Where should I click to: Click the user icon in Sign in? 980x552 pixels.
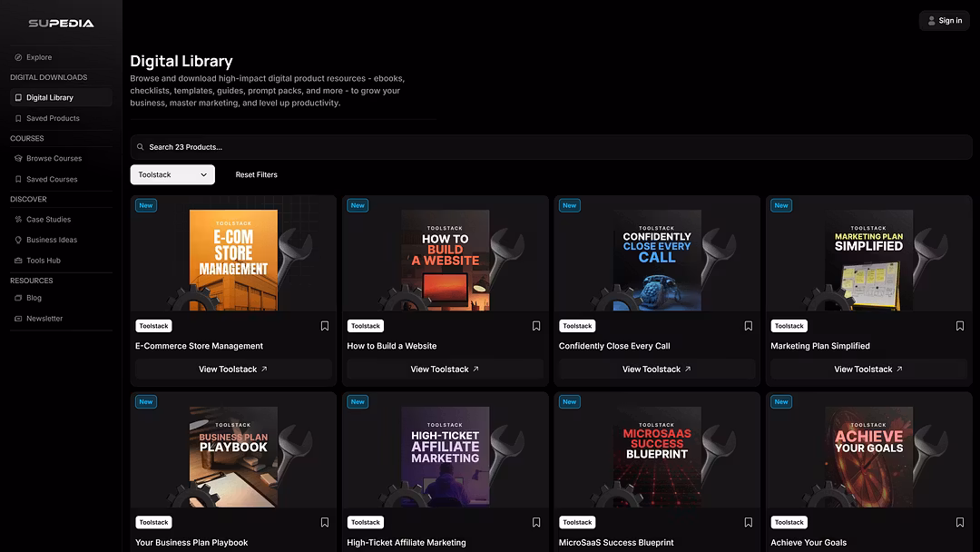click(x=931, y=21)
